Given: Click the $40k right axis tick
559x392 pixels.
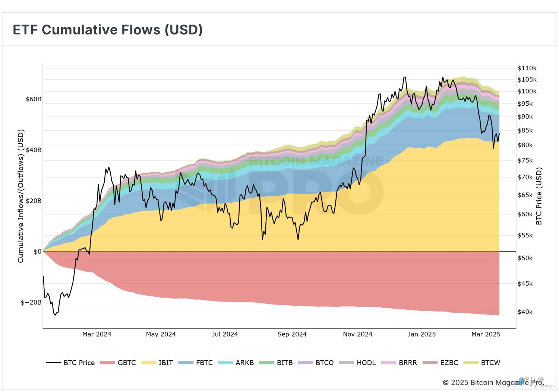Looking at the screenshot, I should [x=525, y=312].
